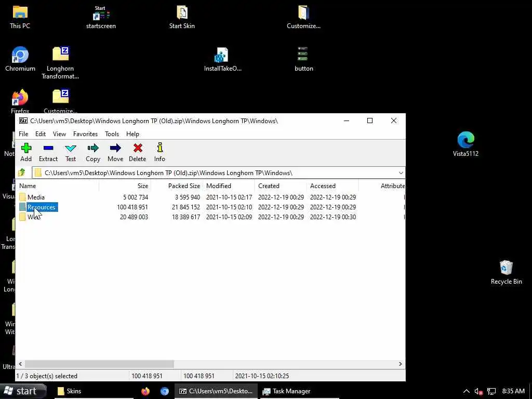Click the horizontal scrollbar right arrow
The width and height of the screenshot is (532, 399).
coord(401,364)
